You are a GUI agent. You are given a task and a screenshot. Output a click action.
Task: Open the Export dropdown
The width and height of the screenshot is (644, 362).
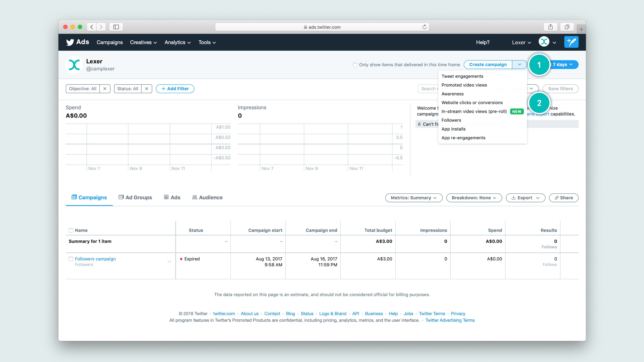pyautogui.click(x=525, y=198)
